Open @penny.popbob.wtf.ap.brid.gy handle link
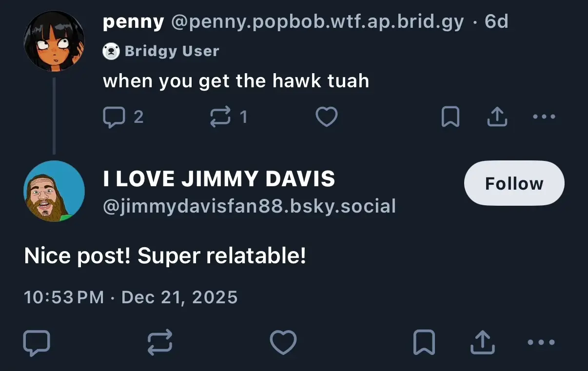Viewport: 588px width, 371px height. pos(317,22)
